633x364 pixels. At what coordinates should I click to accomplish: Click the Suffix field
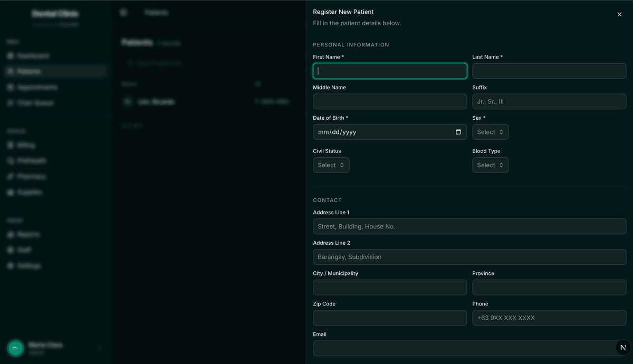[549, 101]
